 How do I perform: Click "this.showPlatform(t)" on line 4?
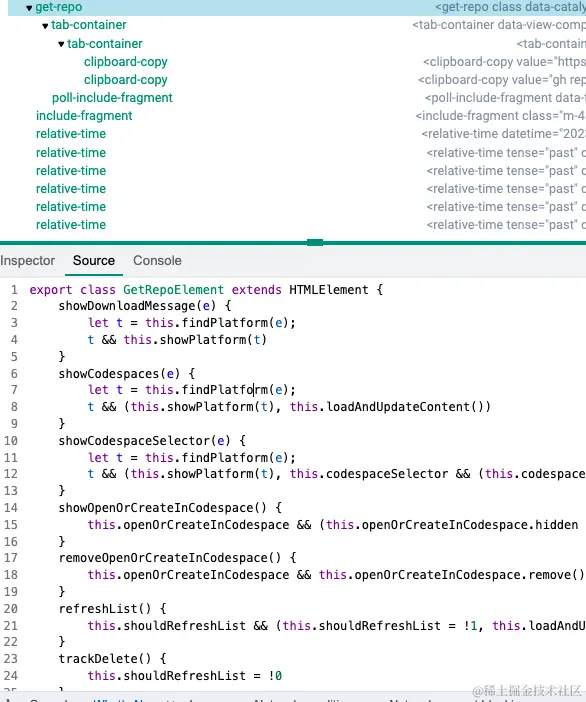point(195,340)
